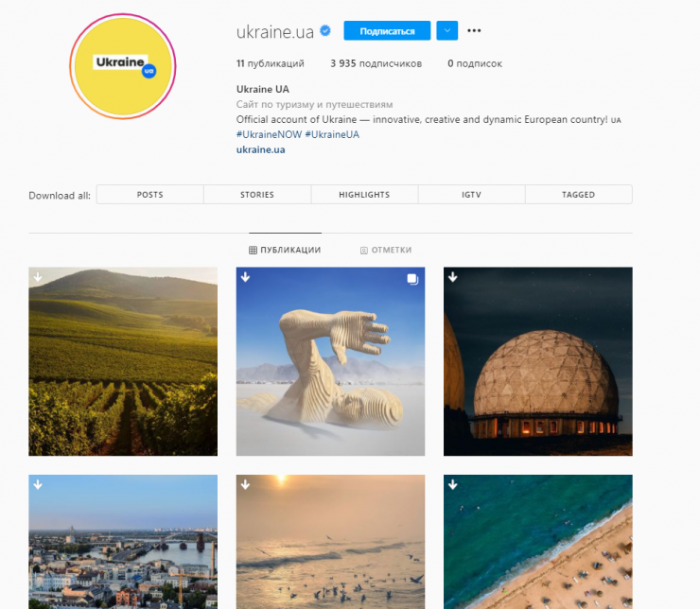Screen dimensions: 700x609
Task: Download all HIGHLIGHTS
Action: (364, 195)
